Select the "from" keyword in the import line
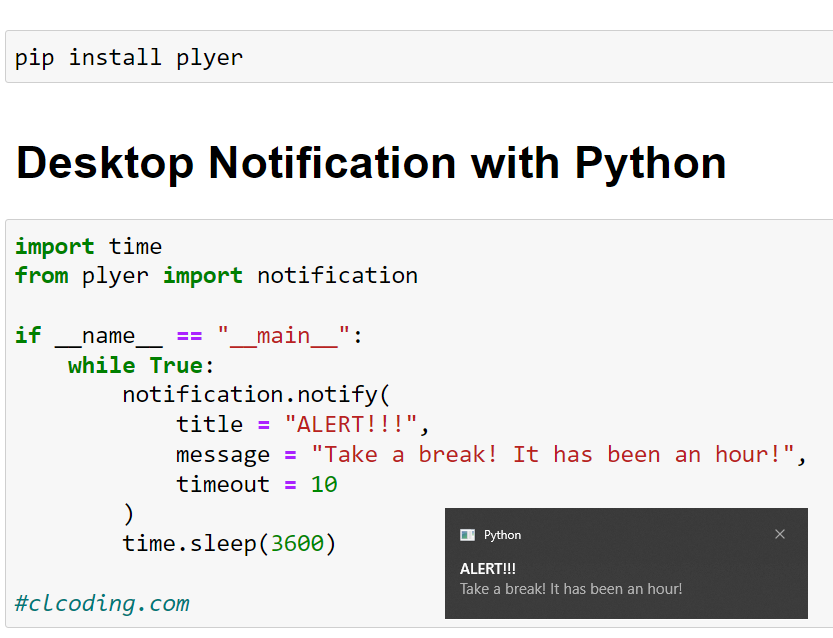This screenshot has height=638, width=833. (x=41, y=275)
